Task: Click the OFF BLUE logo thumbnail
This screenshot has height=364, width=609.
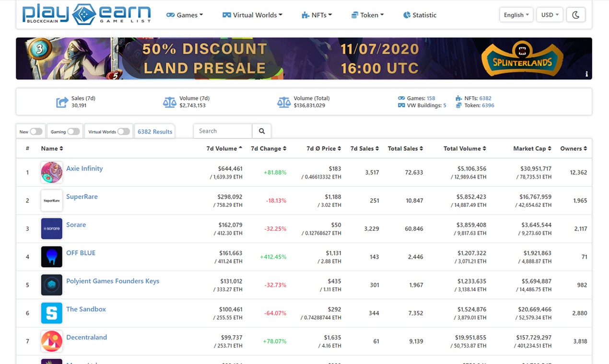Action: click(52, 257)
